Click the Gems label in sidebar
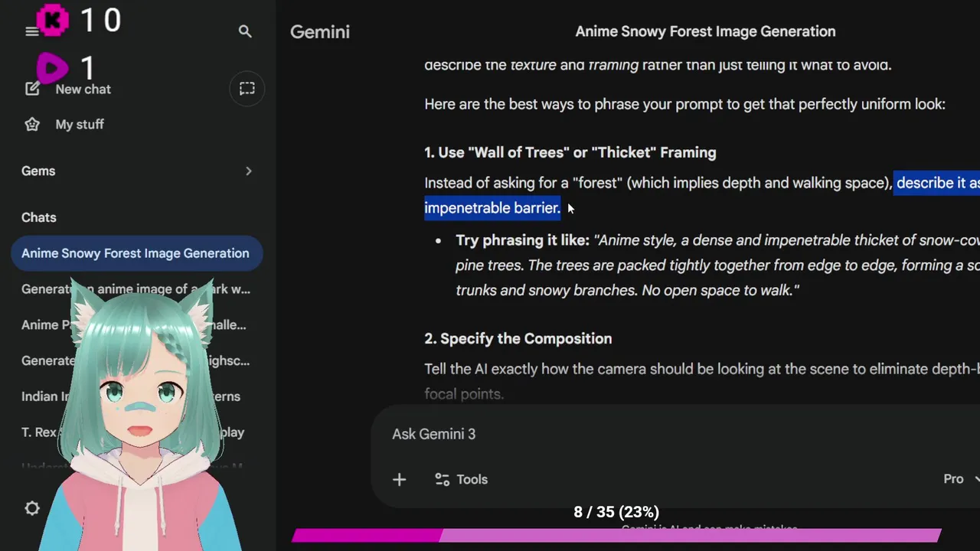This screenshot has height=551, width=980. pyautogui.click(x=38, y=171)
